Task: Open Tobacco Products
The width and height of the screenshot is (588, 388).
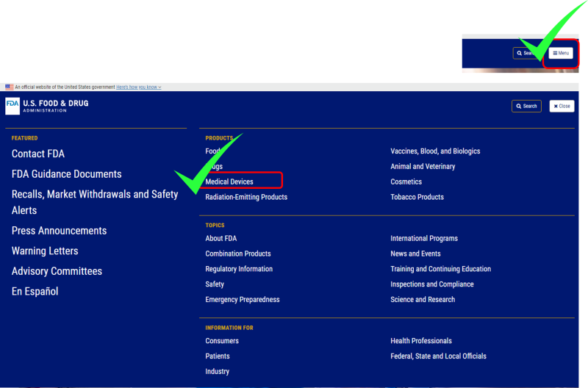Action: (417, 197)
